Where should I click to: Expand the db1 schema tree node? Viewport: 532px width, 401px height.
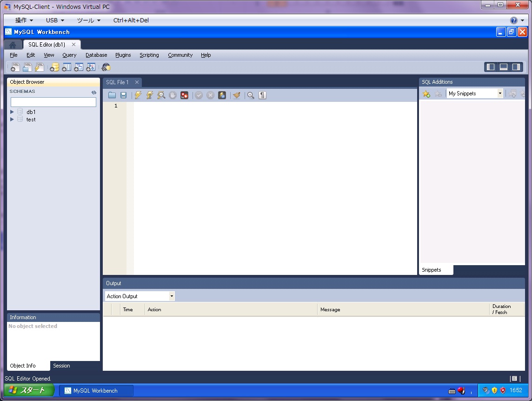point(12,112)
